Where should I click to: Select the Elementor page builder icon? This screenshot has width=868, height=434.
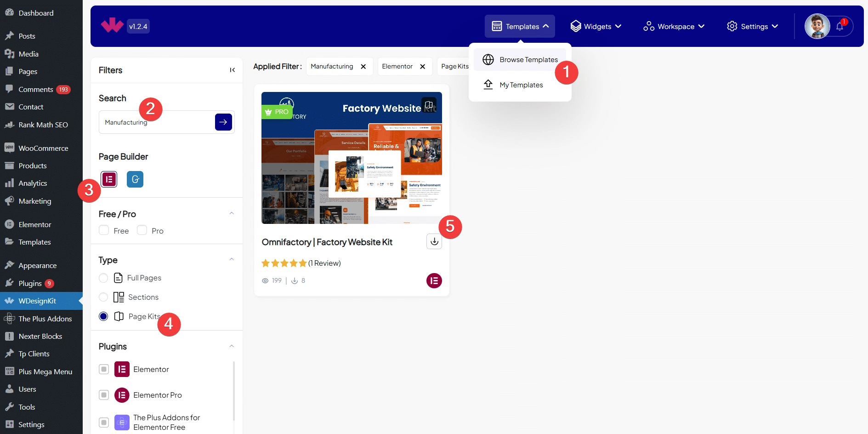click(109, 179)
